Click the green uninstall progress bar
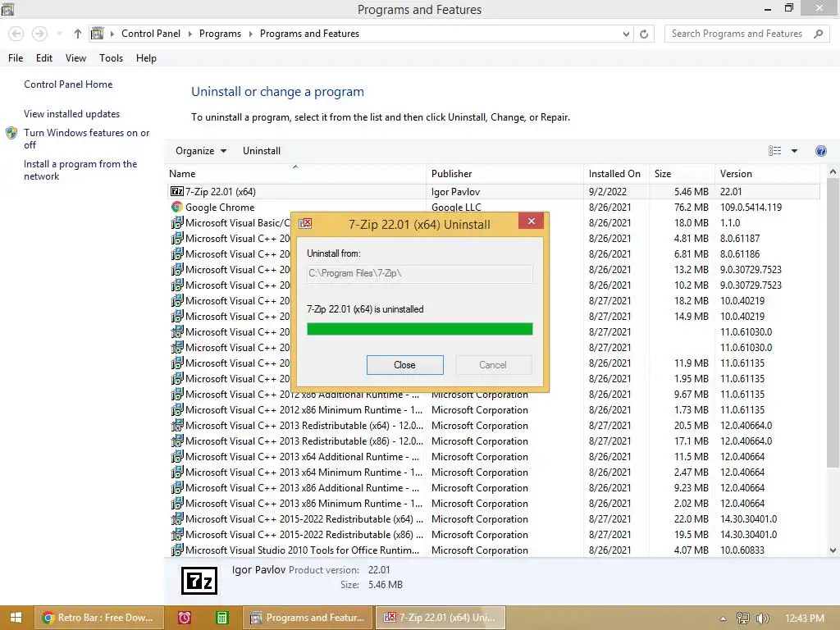840x630 pixels. [419, 329]
